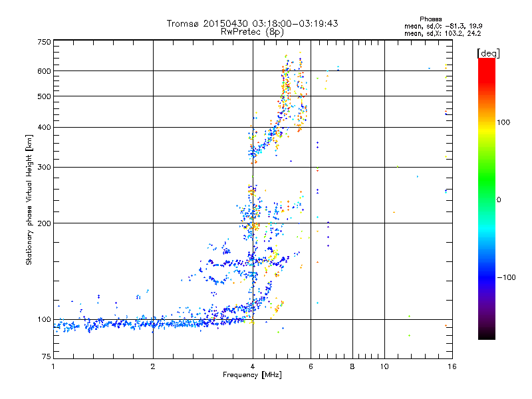The height and width of the screenshot is (399, 532).
Task: Click x-axis tick label '1'
Action: coord(53,366)
